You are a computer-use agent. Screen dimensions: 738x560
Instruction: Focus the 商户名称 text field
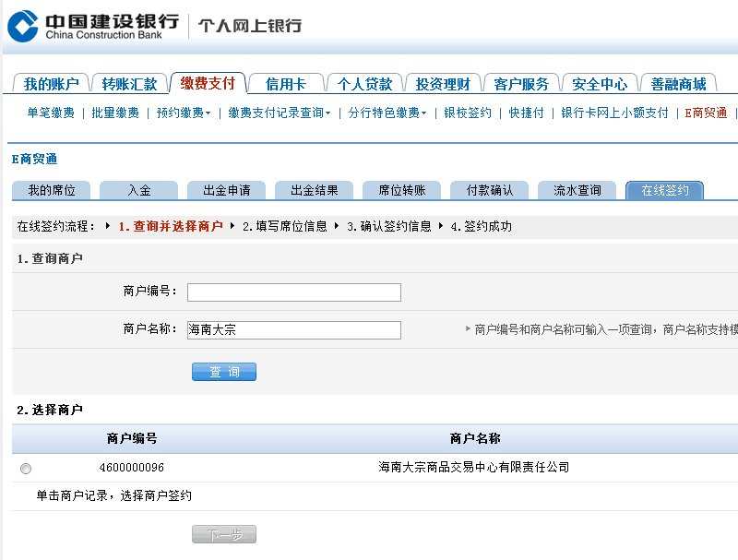click(294, 329)
